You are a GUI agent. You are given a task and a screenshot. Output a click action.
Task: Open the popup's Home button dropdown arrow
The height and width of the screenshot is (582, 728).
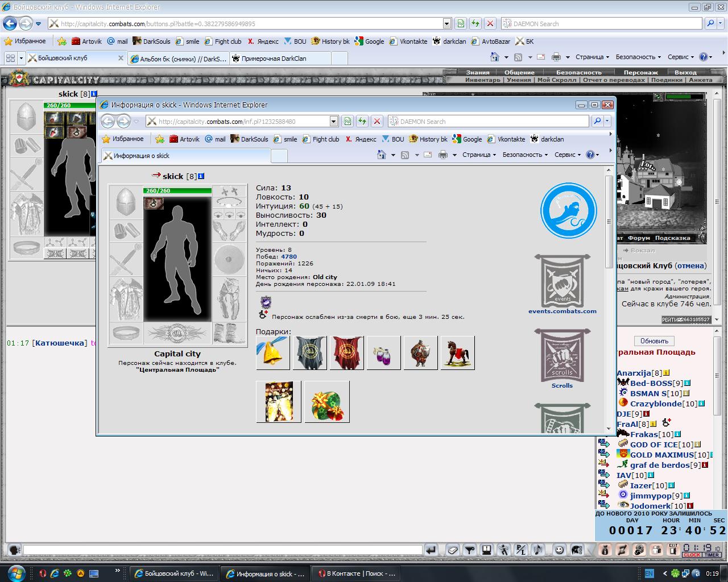[393, 155]
